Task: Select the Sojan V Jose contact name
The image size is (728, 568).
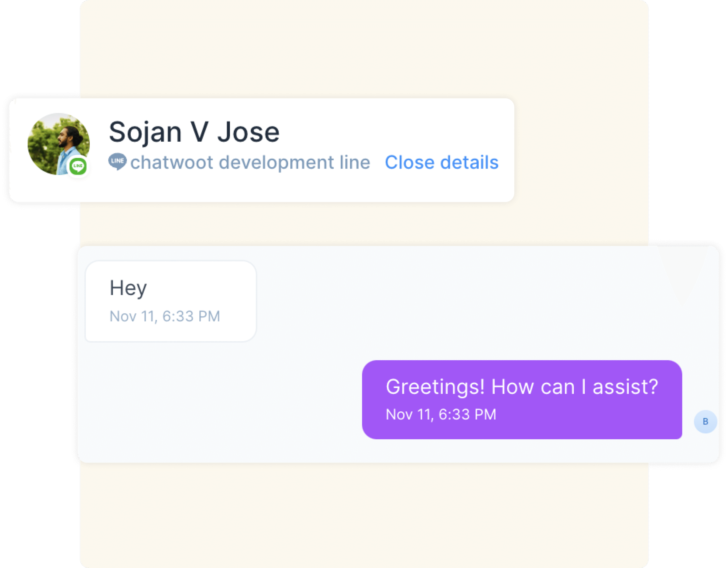Action: click(x=194, y=132)
